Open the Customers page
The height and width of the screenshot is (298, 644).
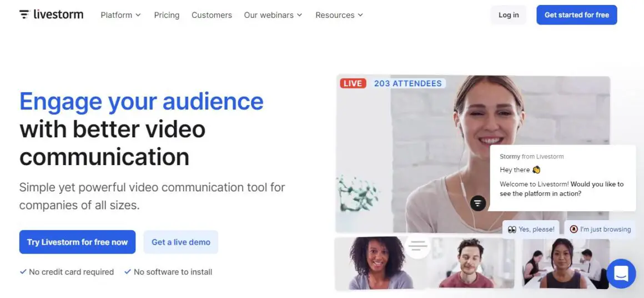click(212, 15)
